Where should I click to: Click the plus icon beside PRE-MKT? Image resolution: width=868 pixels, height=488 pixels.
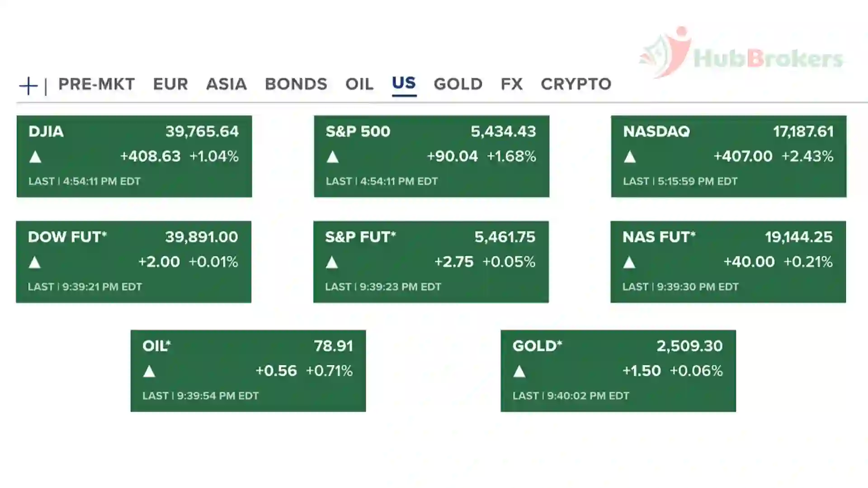pyautogui.click(x=28, y=86)
